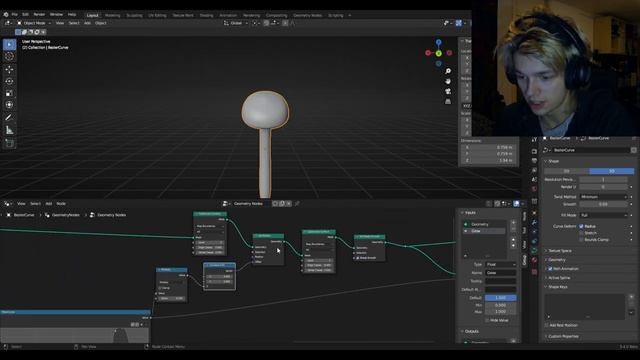Open the Global transform orientation dropdown
This screenshot has width=640, height=360.
[x=236, y=23]
